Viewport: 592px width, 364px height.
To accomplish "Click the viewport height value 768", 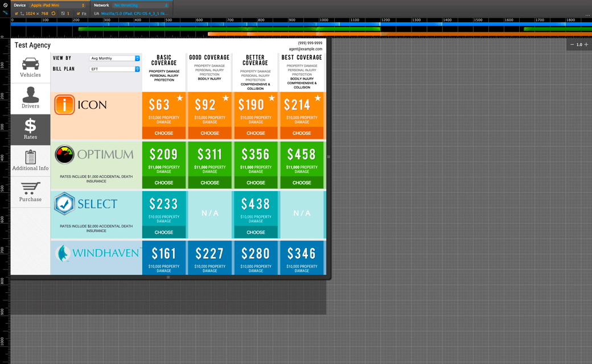I will (x=44, y=13).
